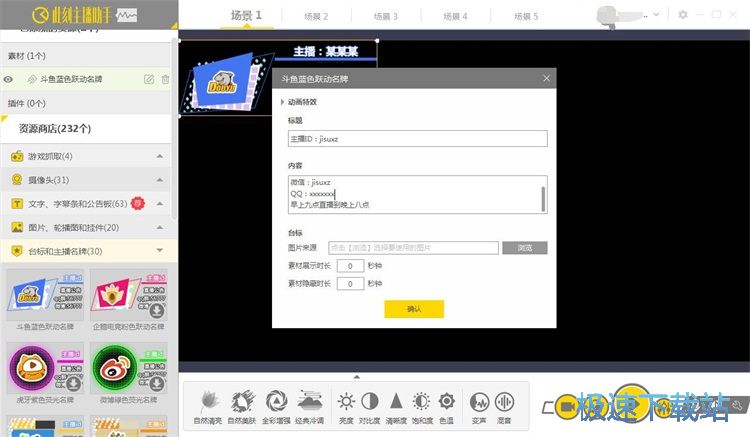
Task: Click the 内容 text box scrollbar
Action: [x=544, y=194]
